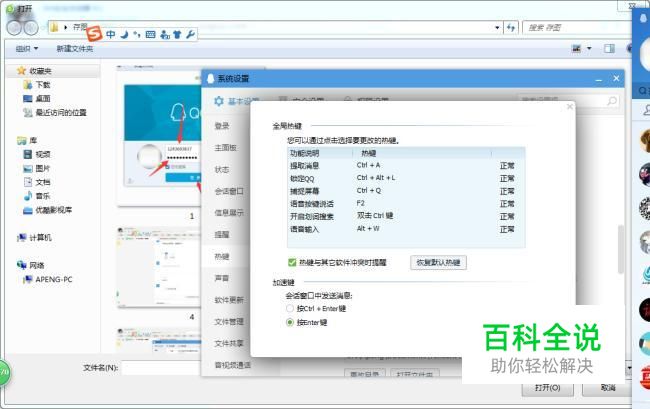Go back in the 打开 file dialog
The height and width of the screenshot is (409, 650).
click(14, 27)
